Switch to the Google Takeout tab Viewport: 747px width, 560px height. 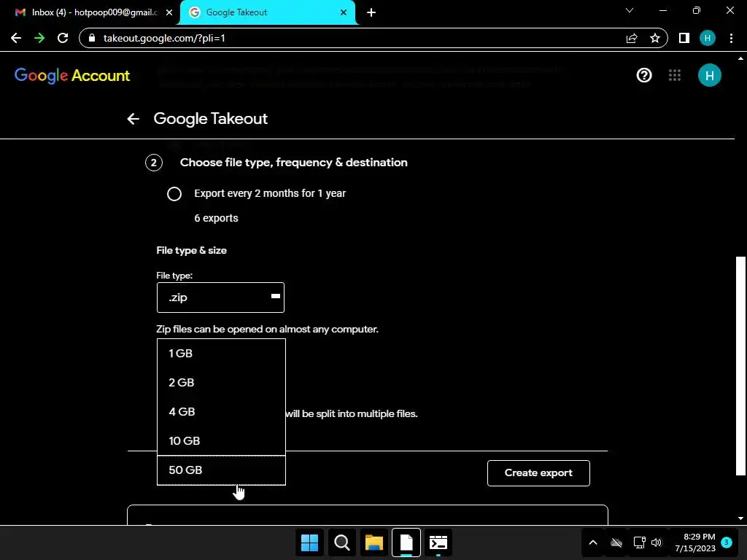[267, 12]
